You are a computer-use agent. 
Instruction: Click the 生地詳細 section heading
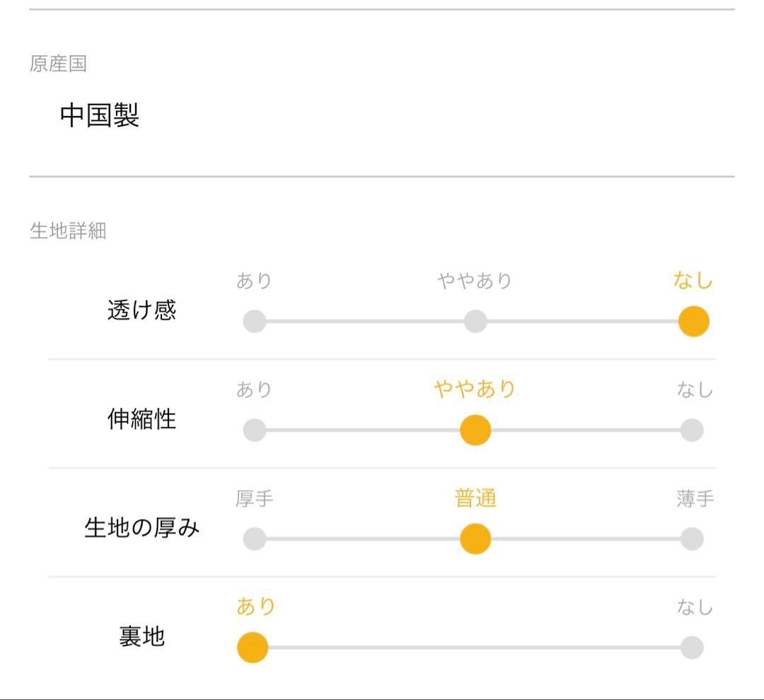pos(68,231)
